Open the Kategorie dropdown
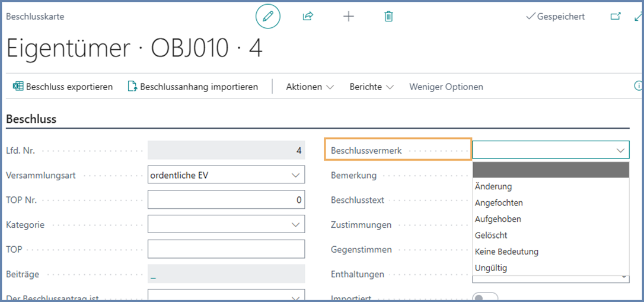Screen dimensions: 644x302 click(295, 225)
